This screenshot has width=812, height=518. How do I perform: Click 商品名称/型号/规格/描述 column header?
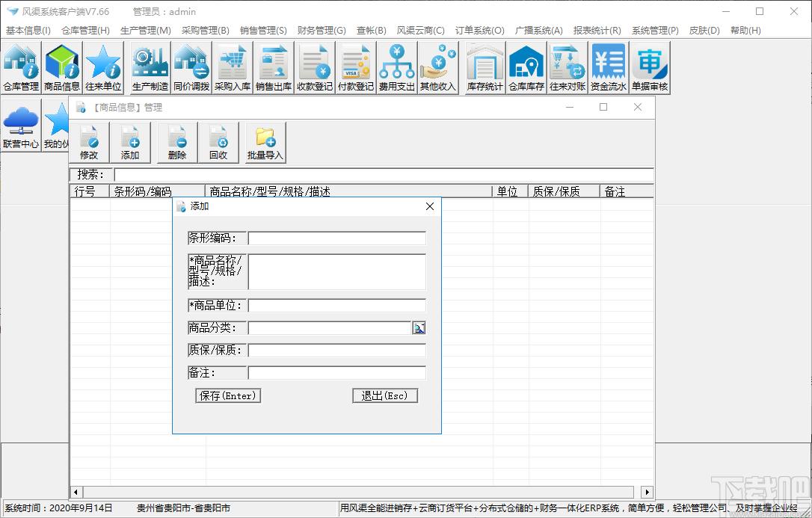pyautogui.click(x=348, y=191)
